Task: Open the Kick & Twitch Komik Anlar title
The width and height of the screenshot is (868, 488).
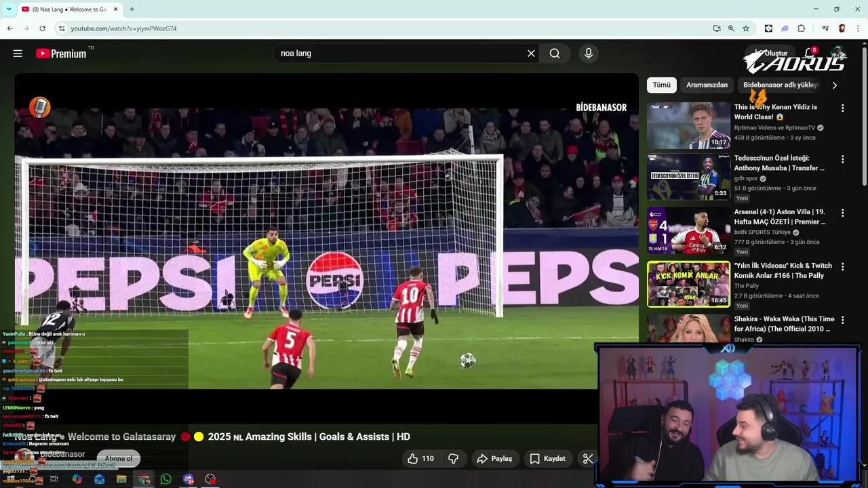Action: click(783, 270)
